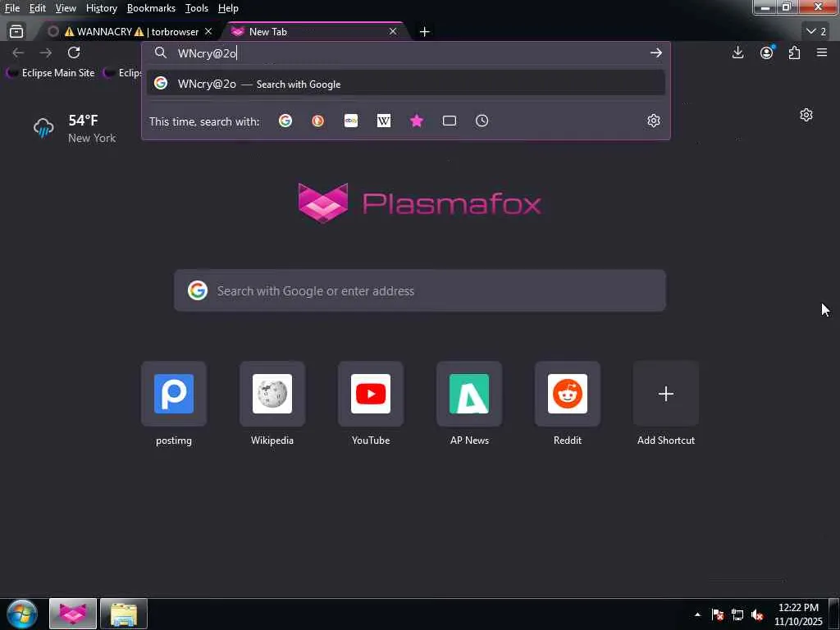Screen dimensions: 840x630
Task: Open a new tab with plus button
Action: 424,32
